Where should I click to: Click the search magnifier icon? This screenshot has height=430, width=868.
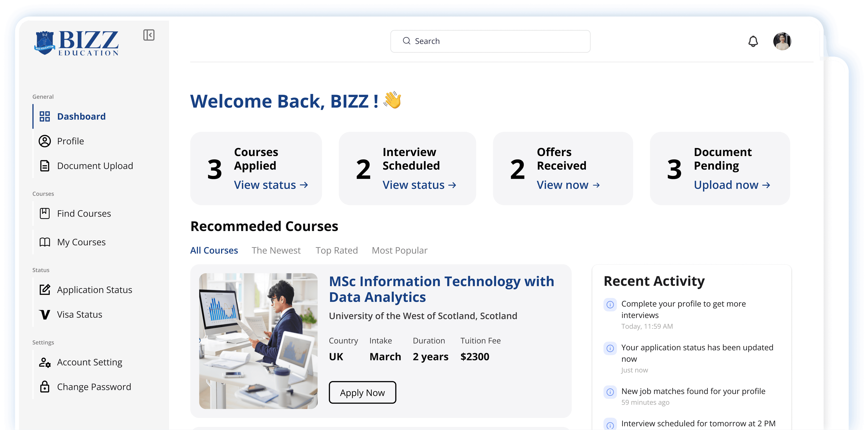[x=407, y=41]
